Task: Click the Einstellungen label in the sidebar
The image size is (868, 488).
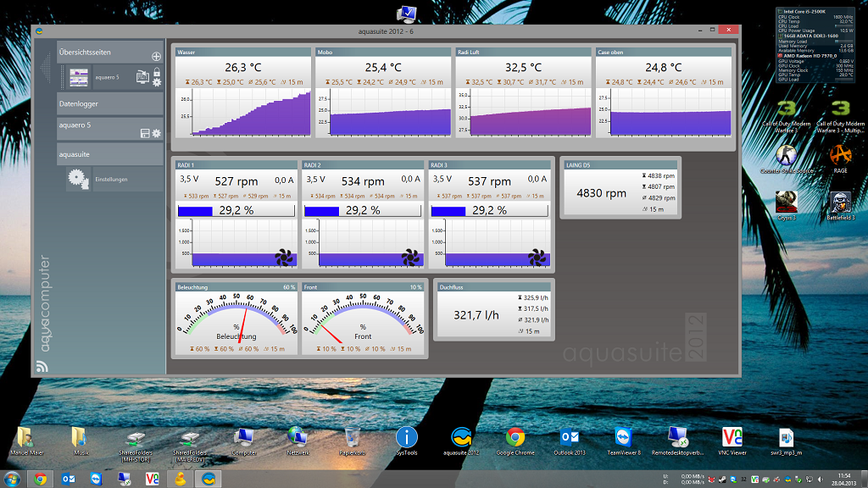Action: point(111,180)
